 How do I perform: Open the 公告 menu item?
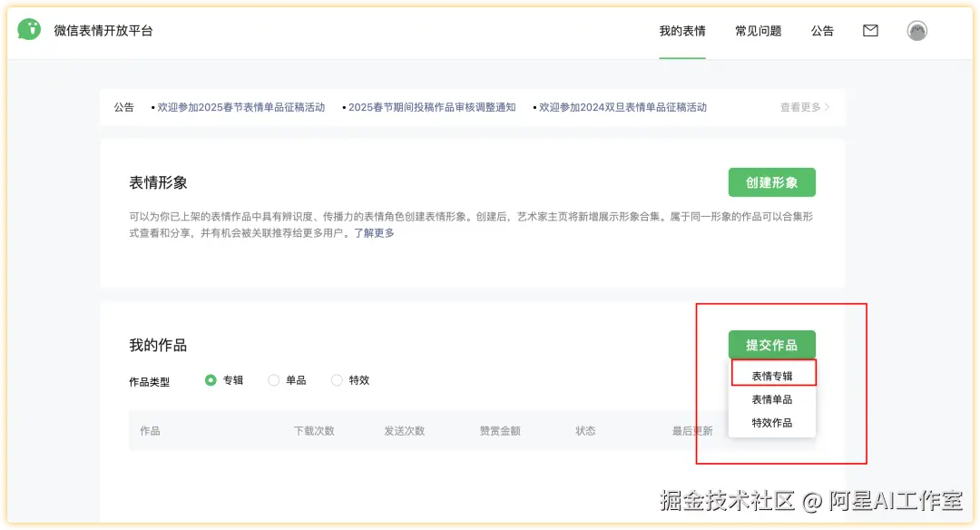point(822,30)
